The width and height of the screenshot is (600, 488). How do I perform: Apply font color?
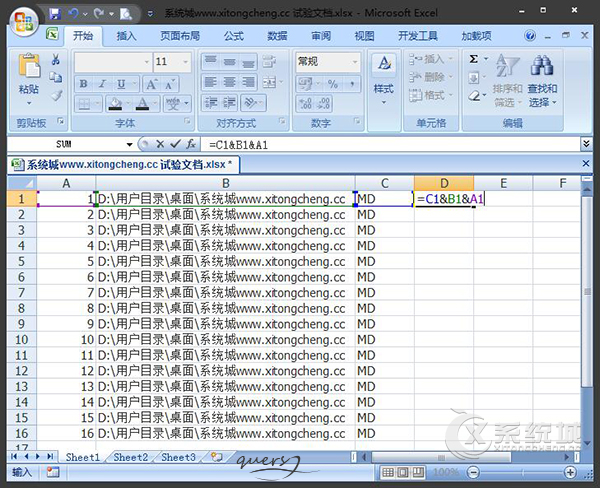[x=142, y=103]
